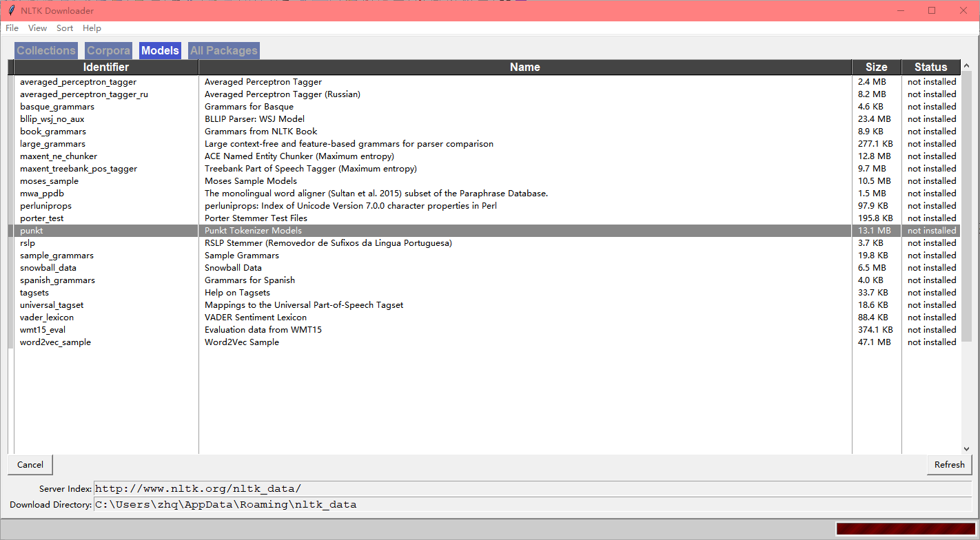Select averaged_perceptron_tagger_ru identifier

84,94
